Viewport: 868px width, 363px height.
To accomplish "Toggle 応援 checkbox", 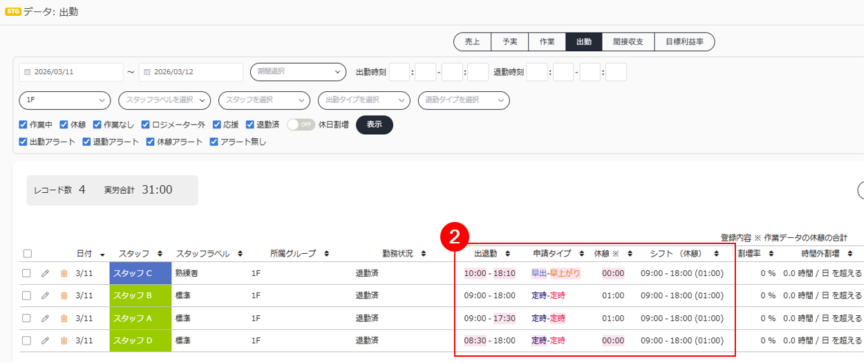I will coord(217,124).
